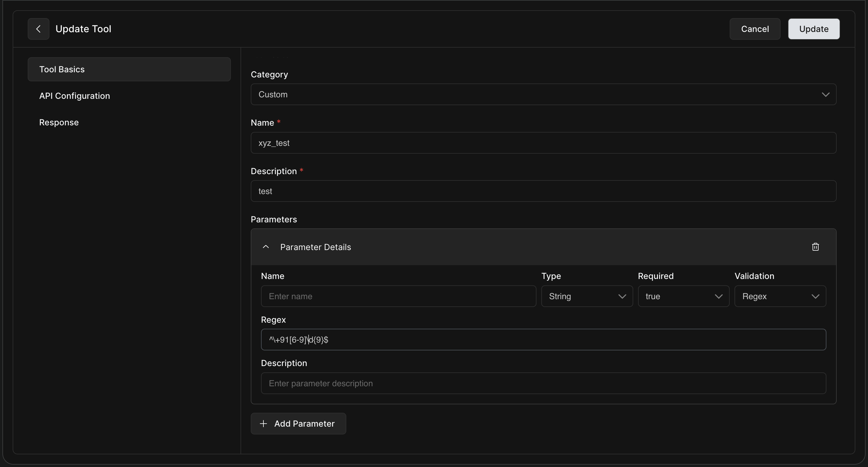Click the plus icon on Add Parameter

(x=263, y=424)
